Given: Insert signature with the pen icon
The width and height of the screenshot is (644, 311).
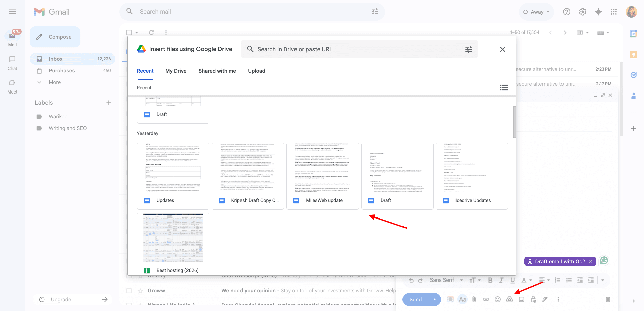Looking at the screenshot, I should pos(545,299).
